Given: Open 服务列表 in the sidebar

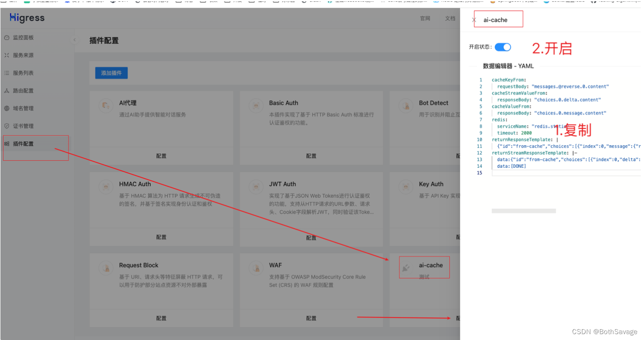Looking at the screenshot, I should point(23,73).
